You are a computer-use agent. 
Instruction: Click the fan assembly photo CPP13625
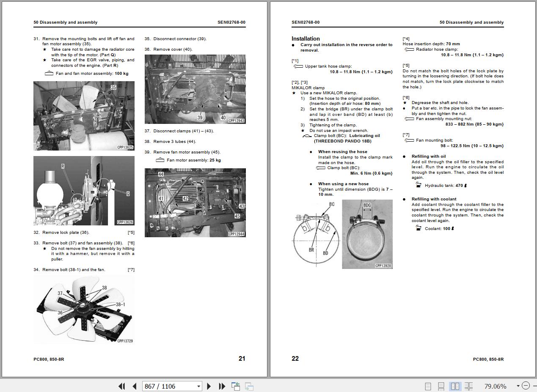click(84, 116)
